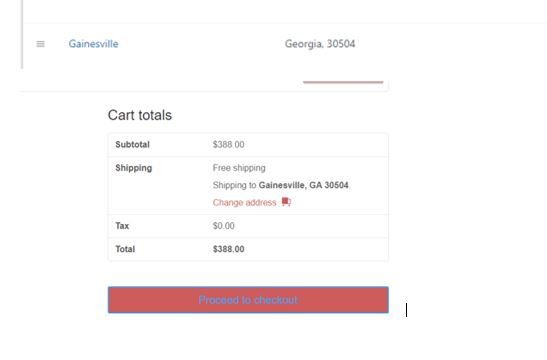Image resolution: width=547 pixels, height=360 pixels.
Task: Click the Tax row label
Action: pyautogui.click(x=122, y=226)
